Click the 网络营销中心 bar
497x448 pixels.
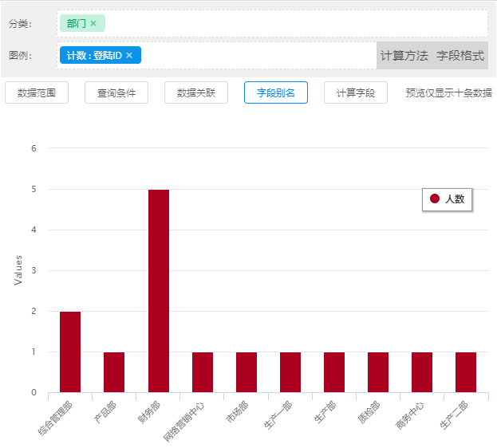click(x=203, y=372)
